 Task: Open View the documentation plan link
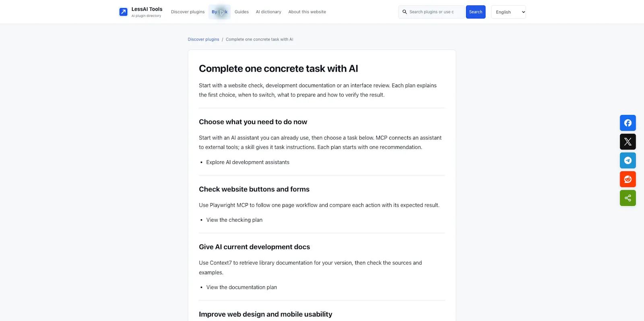pyautogui.click(x=242, y=287)
